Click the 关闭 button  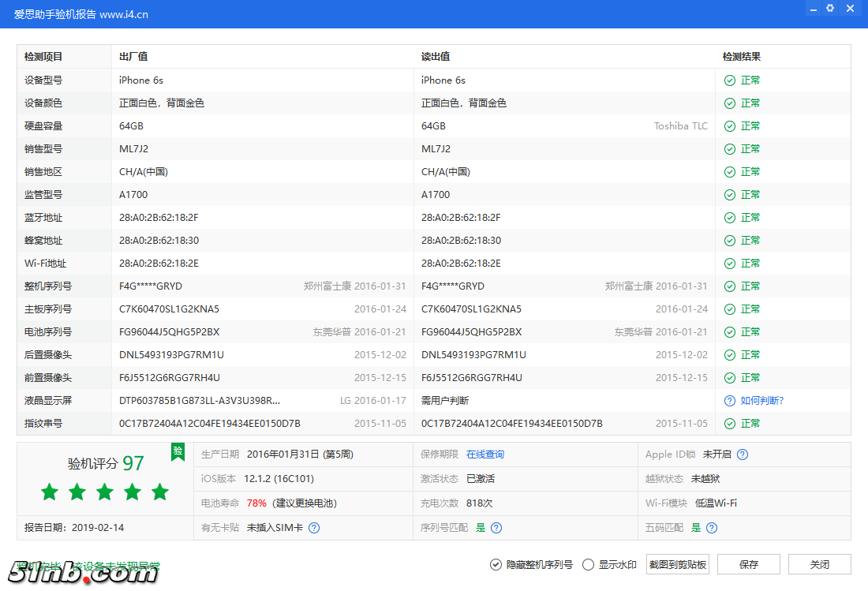(818, 564)
